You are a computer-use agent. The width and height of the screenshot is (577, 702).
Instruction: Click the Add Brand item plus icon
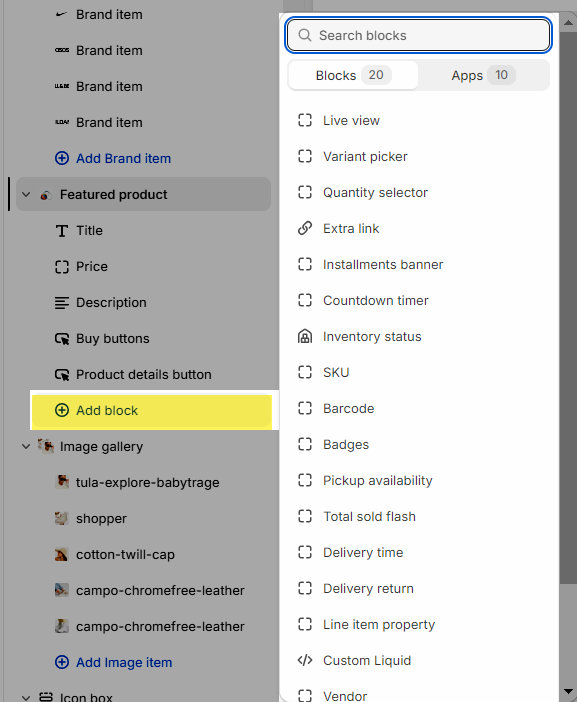62,158
